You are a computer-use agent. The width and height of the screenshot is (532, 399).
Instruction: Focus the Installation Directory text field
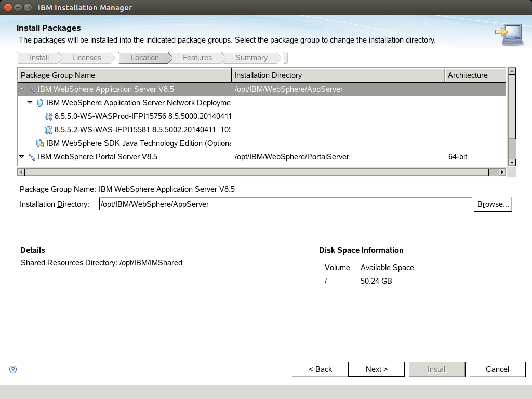(x=285, y=204)
